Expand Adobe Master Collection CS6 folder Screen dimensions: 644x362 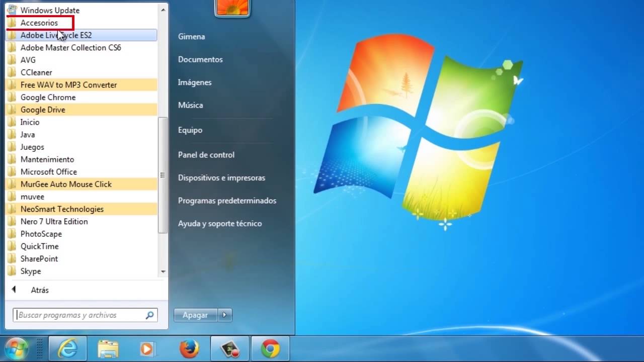pyautogui.click(x=82, y=47)
